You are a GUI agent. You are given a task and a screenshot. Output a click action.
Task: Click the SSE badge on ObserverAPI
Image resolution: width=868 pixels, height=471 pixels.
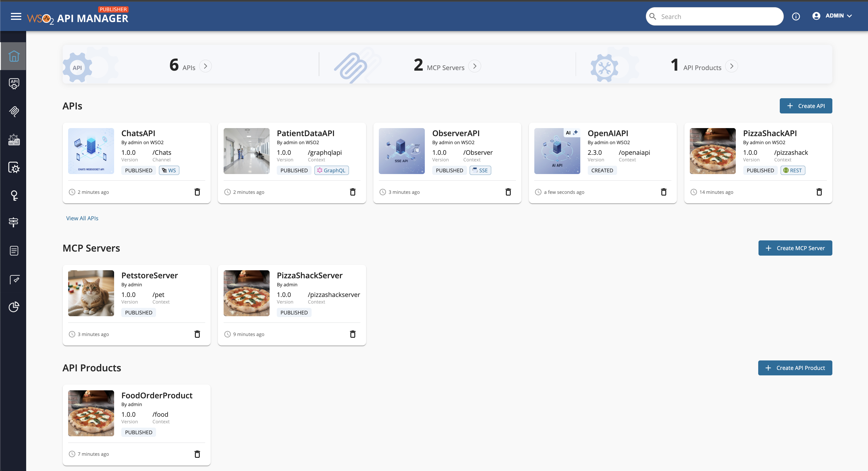pos(480,170)
